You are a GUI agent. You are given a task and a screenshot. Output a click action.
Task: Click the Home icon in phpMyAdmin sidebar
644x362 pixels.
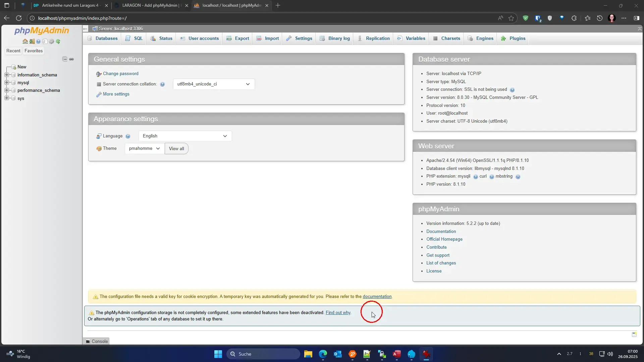point(25,42)
